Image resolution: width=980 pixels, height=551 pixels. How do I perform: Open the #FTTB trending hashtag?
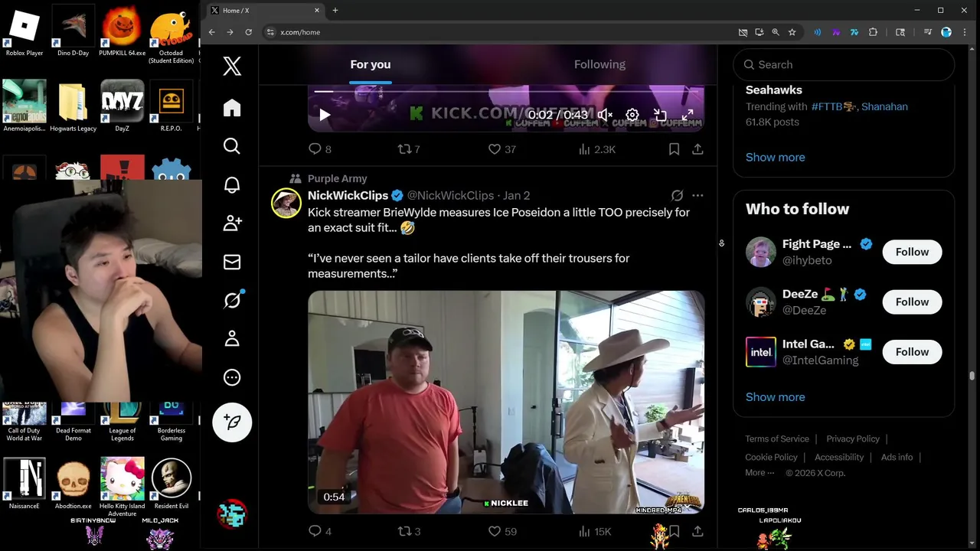click(x=833, y=106)
